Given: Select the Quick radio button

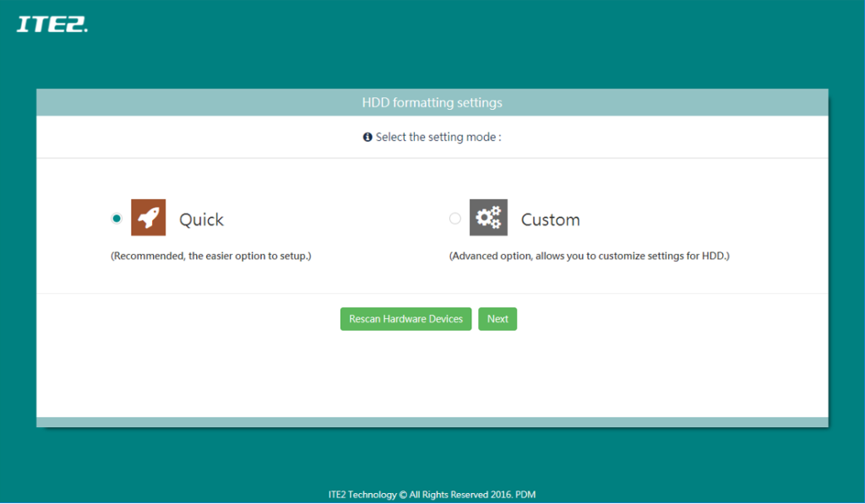Looking at the screenshot, I should coord(116,217).
